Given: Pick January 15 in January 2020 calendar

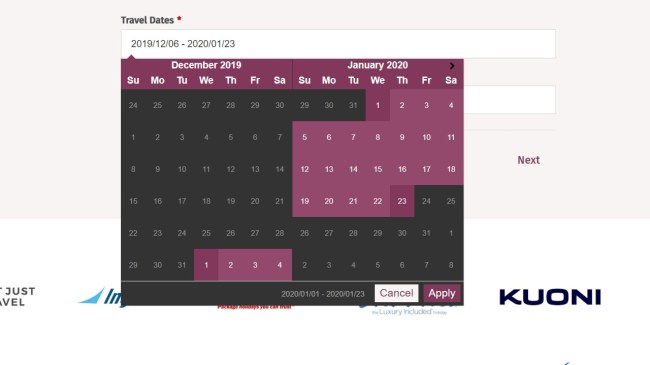Looking at the screenshot, I should (377, 169).
